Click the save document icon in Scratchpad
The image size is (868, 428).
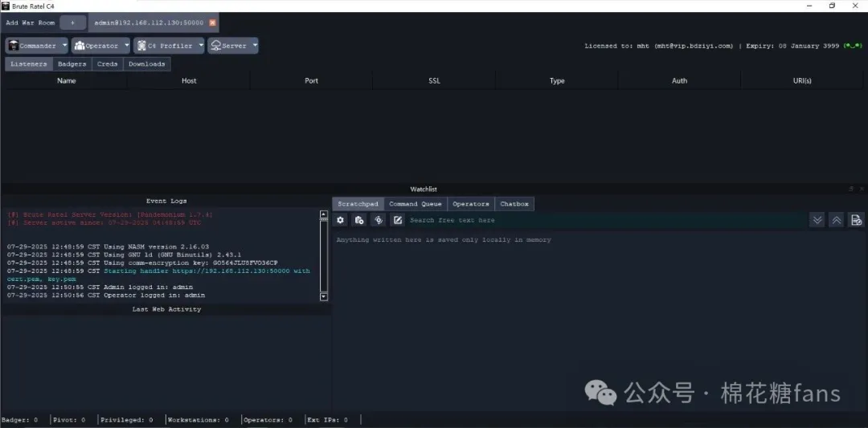pos(857,220)
